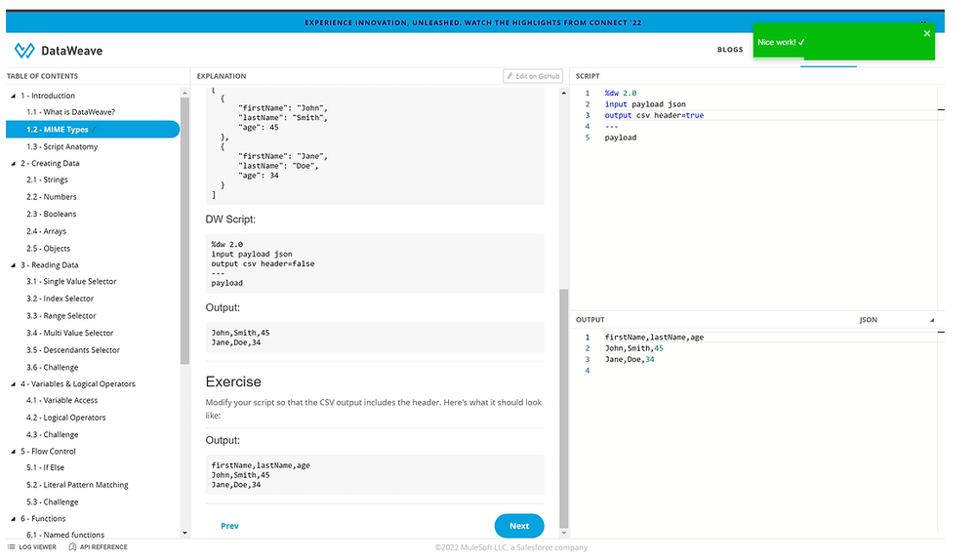Open 5.1 - If Else
The height and width of the screenshot is (560, 976).
point(45,468)
